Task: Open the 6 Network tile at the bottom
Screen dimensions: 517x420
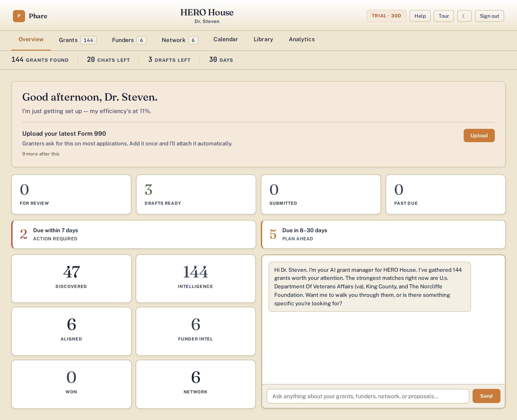Action: point(195,384)
